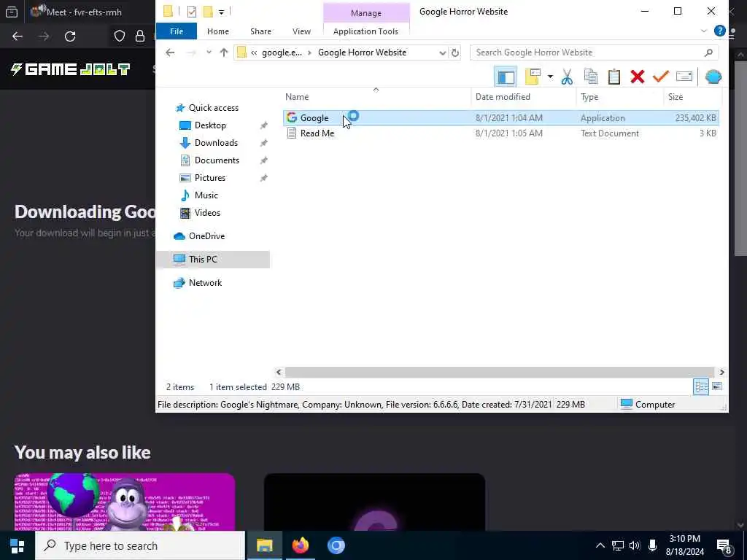Screen dimensions: 747x560
Task: Open Explorer Help question mark
Action: click(719, 31)
